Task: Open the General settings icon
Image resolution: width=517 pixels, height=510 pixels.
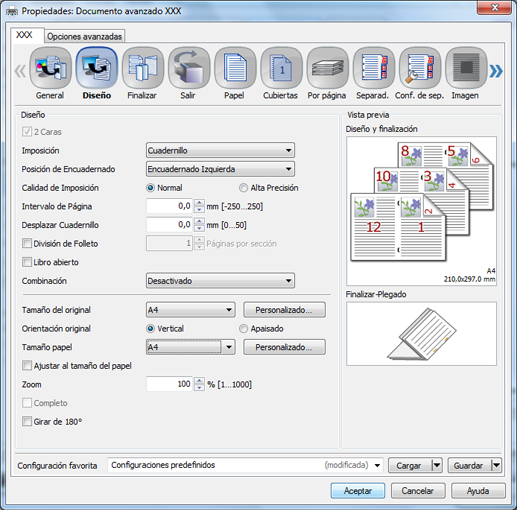Action: [50, 68]
